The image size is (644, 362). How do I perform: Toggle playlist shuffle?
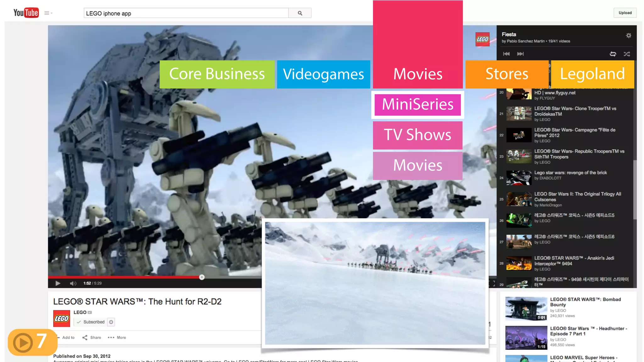(x=627, y=54)
